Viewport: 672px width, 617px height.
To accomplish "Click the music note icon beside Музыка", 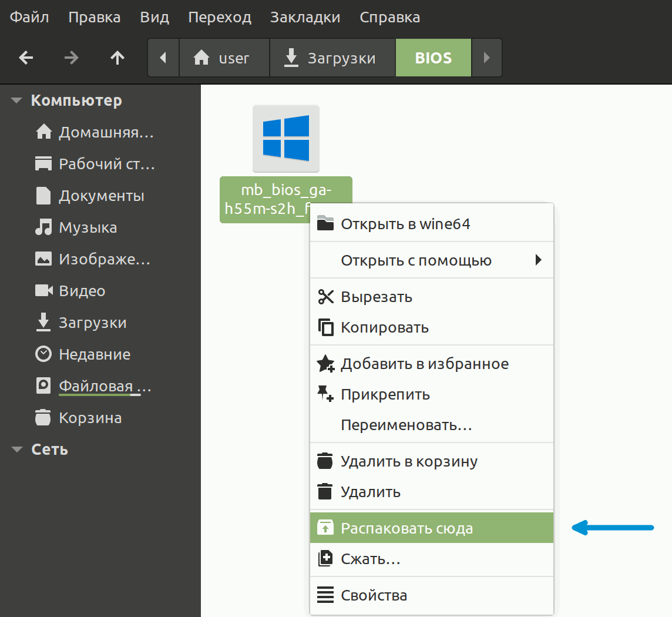I will point(43,227).
